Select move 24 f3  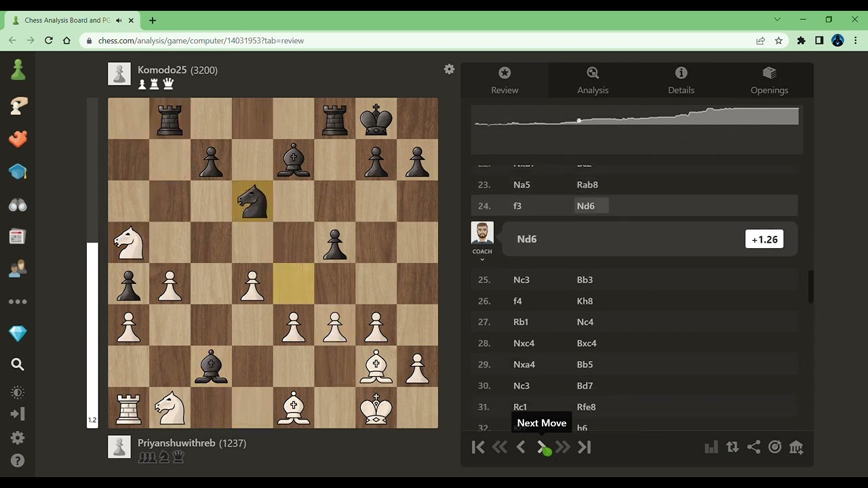point(518,206)
